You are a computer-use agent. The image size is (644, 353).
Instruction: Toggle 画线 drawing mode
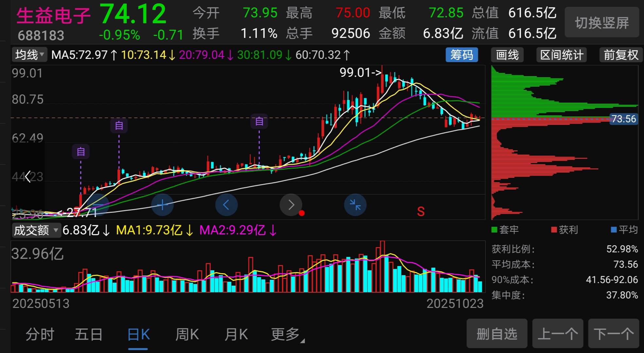(507, 55)
